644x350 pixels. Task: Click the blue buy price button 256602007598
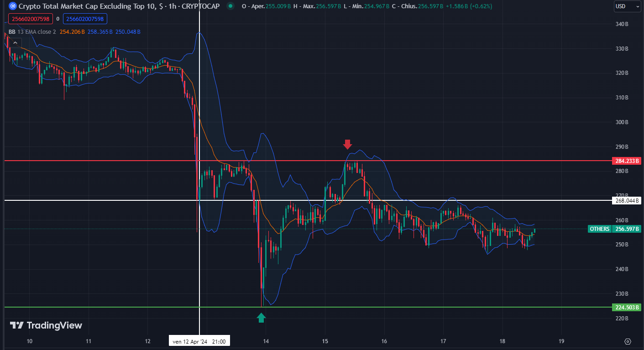(x=85, y=19)
